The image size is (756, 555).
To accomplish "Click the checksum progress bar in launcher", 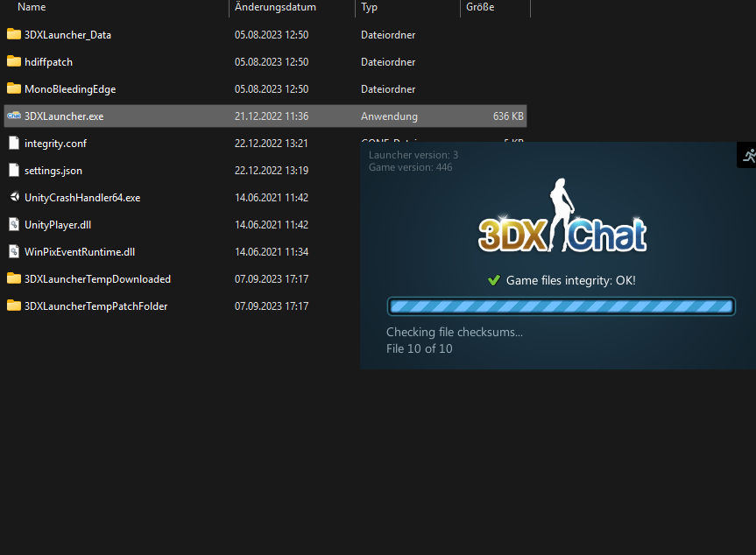I will 562,306.
